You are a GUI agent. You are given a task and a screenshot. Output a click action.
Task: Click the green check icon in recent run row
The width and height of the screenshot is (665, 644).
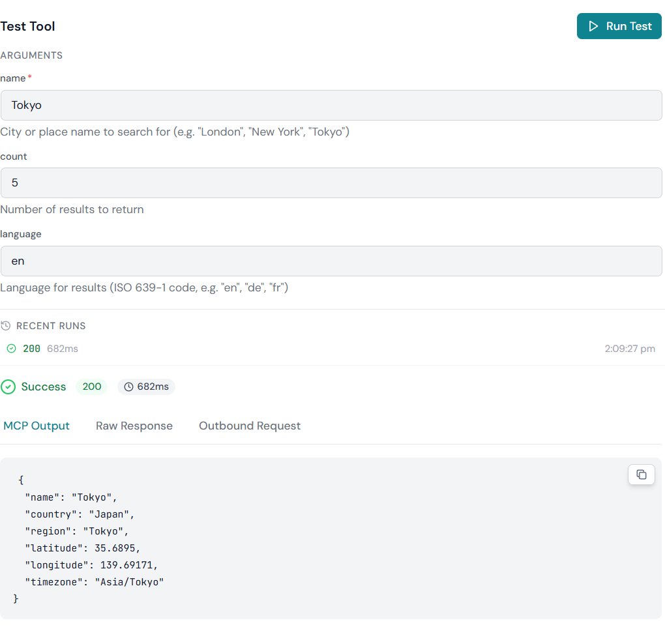(x=12, y=349)
